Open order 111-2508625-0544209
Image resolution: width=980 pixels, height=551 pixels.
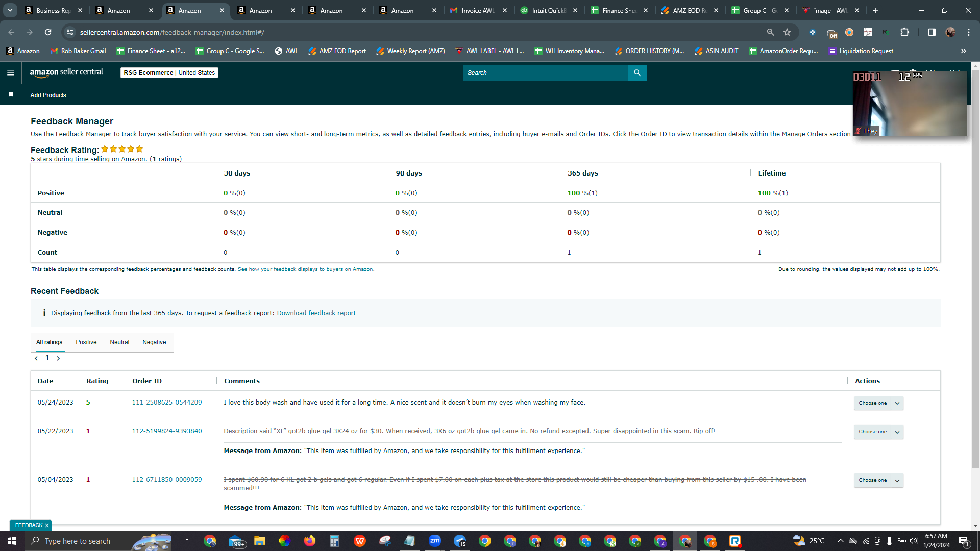tap(167, 403)
